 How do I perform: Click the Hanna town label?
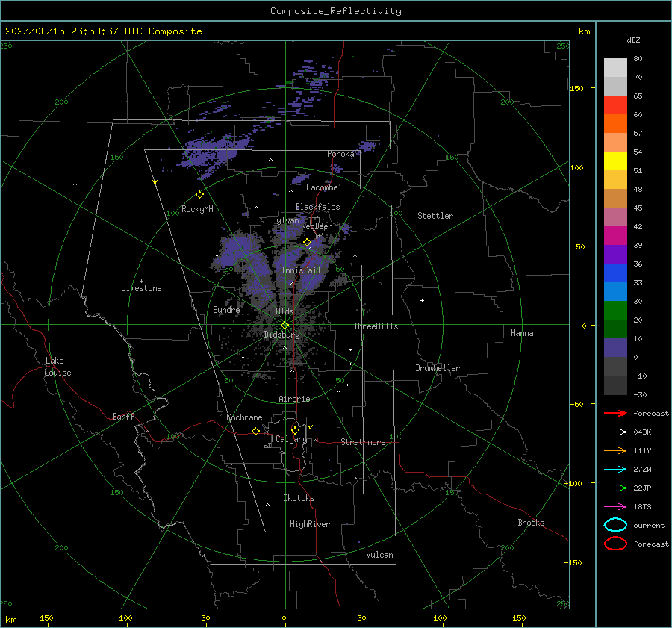coord(522,333)
